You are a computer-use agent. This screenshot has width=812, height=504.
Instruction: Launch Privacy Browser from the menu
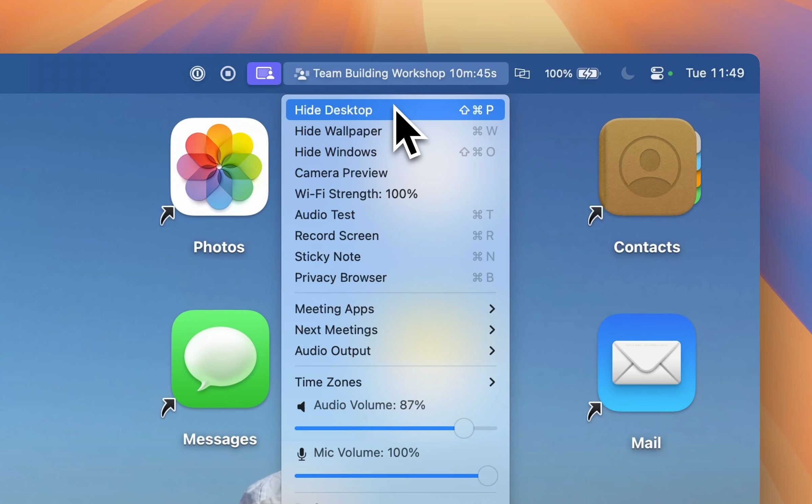click(395, 278)
